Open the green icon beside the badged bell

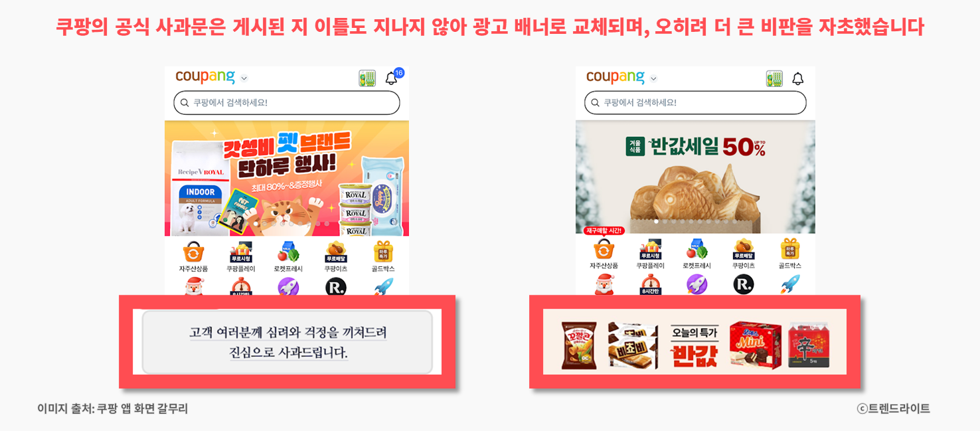pyautogui.click(x=367, y=78)
